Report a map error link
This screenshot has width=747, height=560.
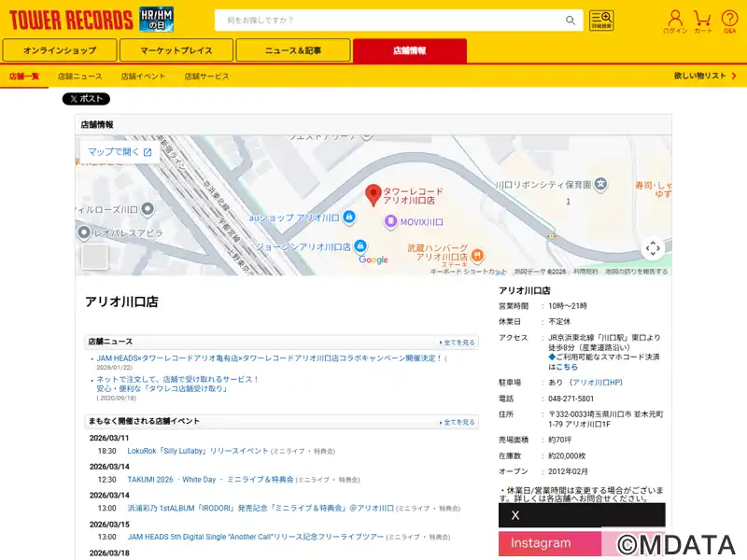(x=637, y=272)
